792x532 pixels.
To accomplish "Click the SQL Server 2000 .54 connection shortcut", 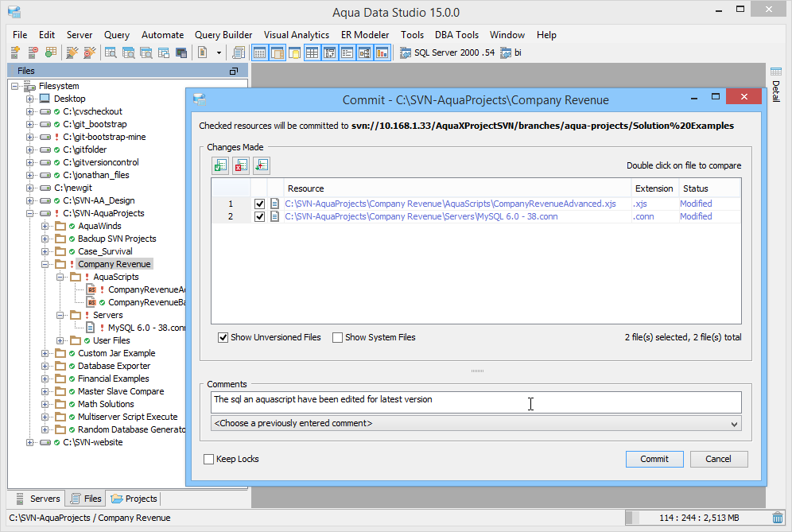I will click(448, 52).
